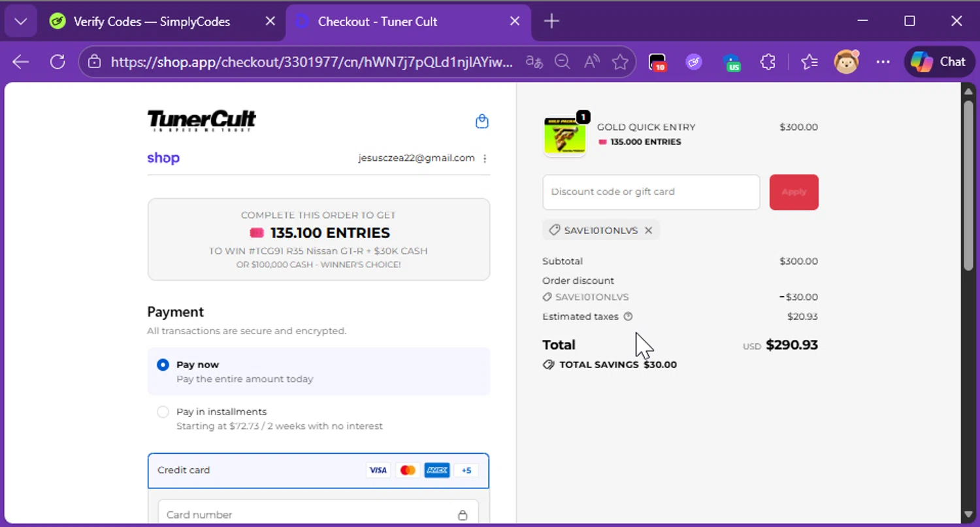Click the TOTAL SAVINGS $30.00 text
The height and width of the screenshot is (527, 980).
(617, 365)
